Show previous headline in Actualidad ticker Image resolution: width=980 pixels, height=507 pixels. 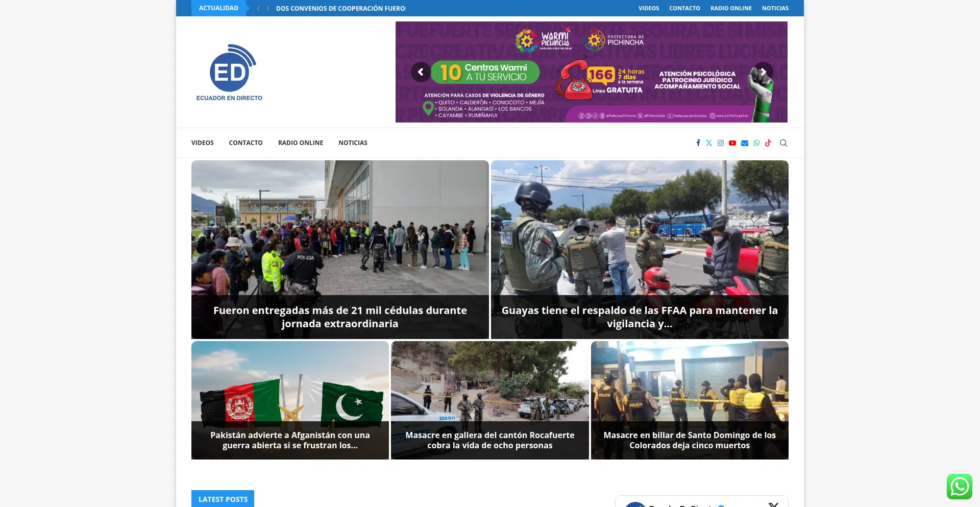point(258,9)
